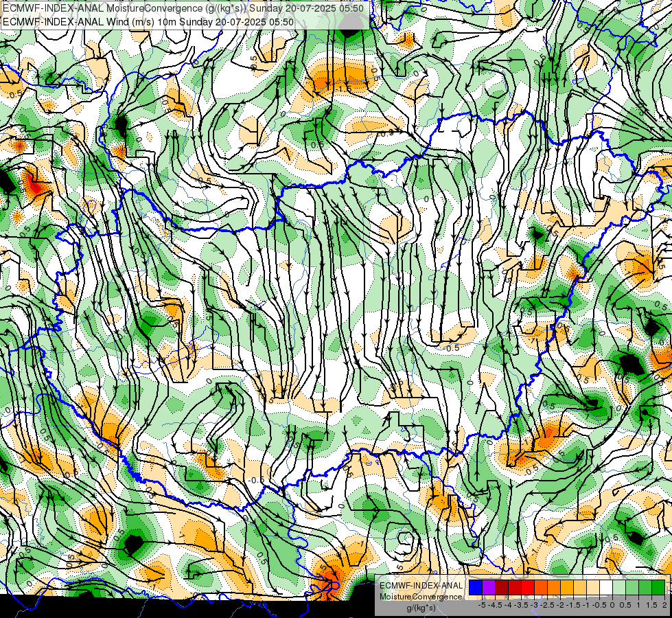672x618 pixels.
Task: Select the darkest green swatch in the legend
Action: [658, 587]
